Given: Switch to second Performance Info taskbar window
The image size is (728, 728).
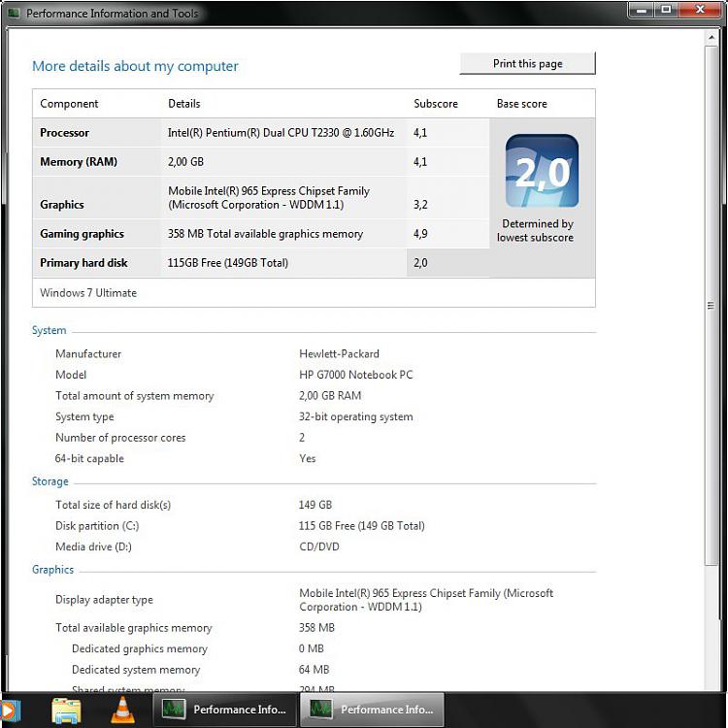Looking at the screenshot, I should pyautogui.click(x=372, y=710).
